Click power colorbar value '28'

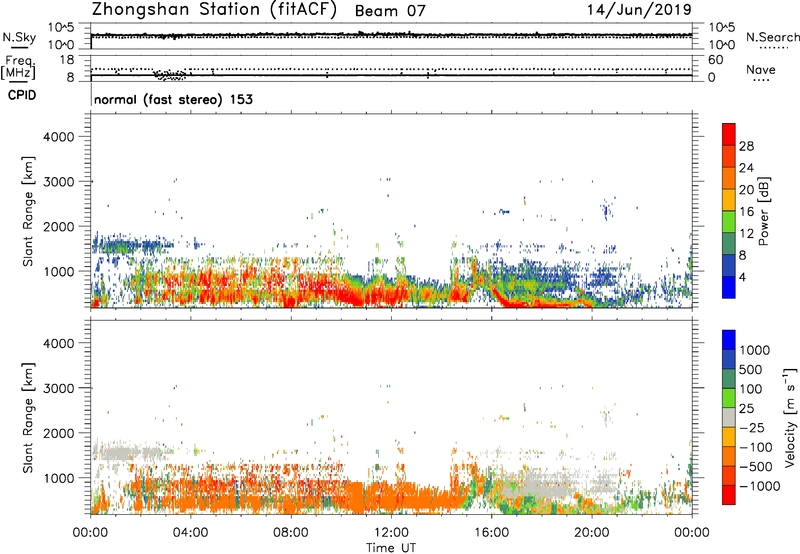pyautogui.click(x=746, y=146)
